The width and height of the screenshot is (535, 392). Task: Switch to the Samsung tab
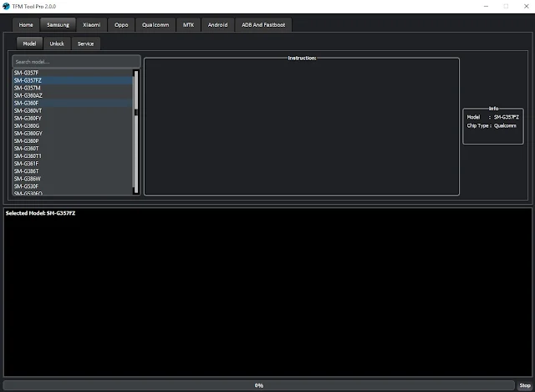[x=58, y=25]
